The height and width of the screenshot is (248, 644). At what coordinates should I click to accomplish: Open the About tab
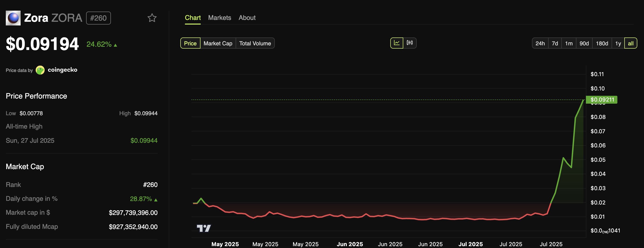tap(247, 18)
